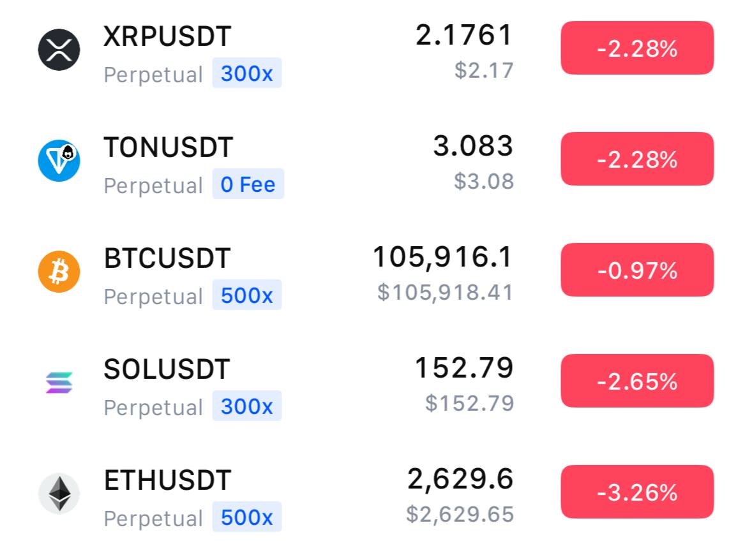Image resolution: width=752 pixels, height=560 pixels.
Task: Select the TONUSDT 0 Fee badge
Action: pos(248,184)
